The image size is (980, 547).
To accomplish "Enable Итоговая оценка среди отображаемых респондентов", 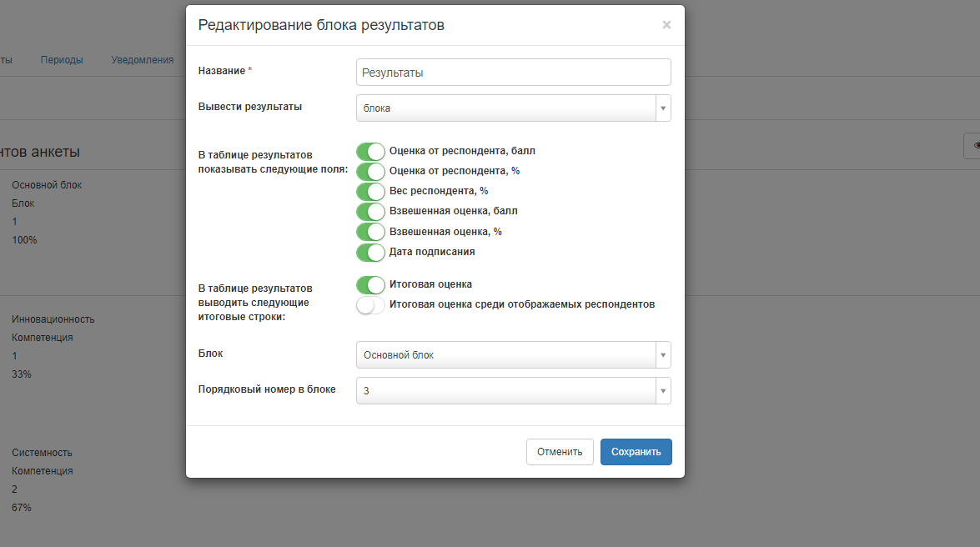I will (370, 305).
